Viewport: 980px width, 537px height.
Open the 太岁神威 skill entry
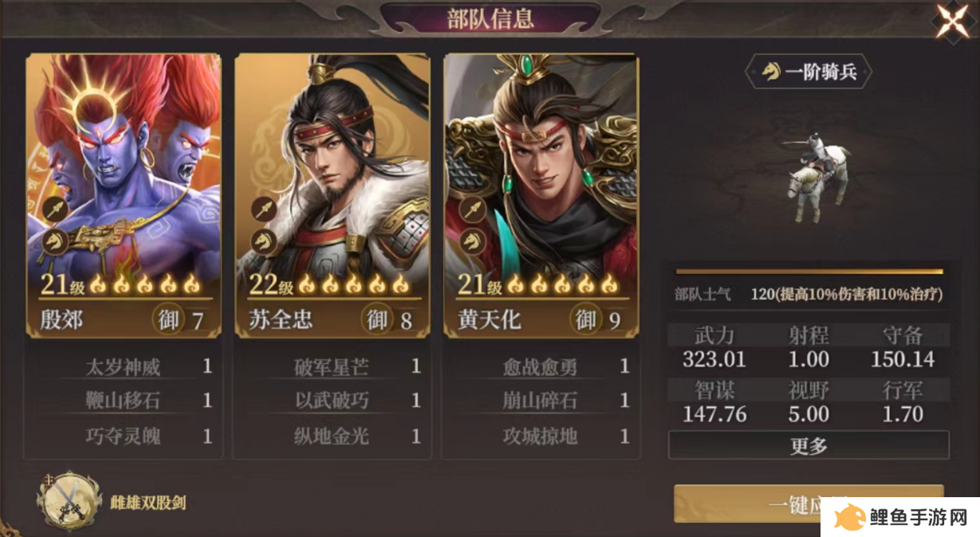pos(124,366)
